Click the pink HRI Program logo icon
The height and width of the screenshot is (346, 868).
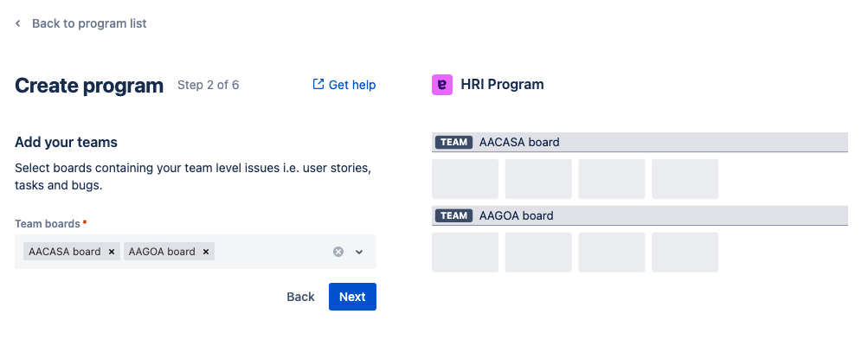tap(441, 85)
